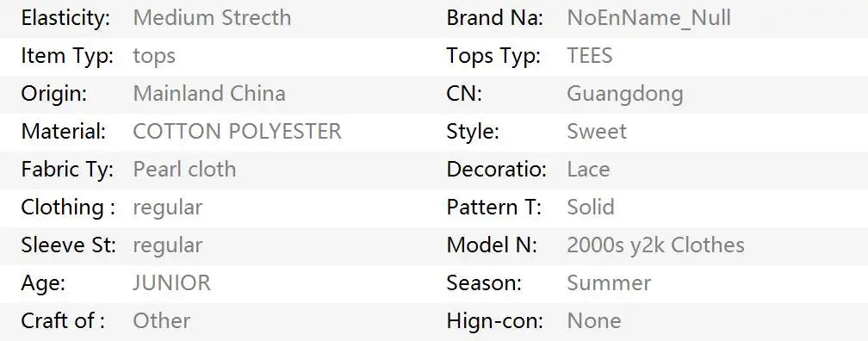The height and width of the screenshot is (341, 868).
Task: Select the Guangdong value
Action: coord(625,94)
